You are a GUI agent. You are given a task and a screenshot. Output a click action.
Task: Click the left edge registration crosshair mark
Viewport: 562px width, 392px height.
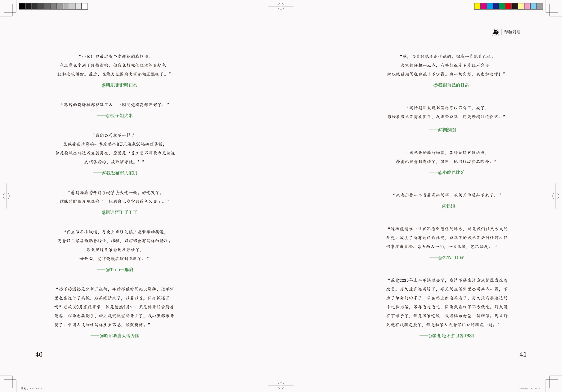pos(6,196)
